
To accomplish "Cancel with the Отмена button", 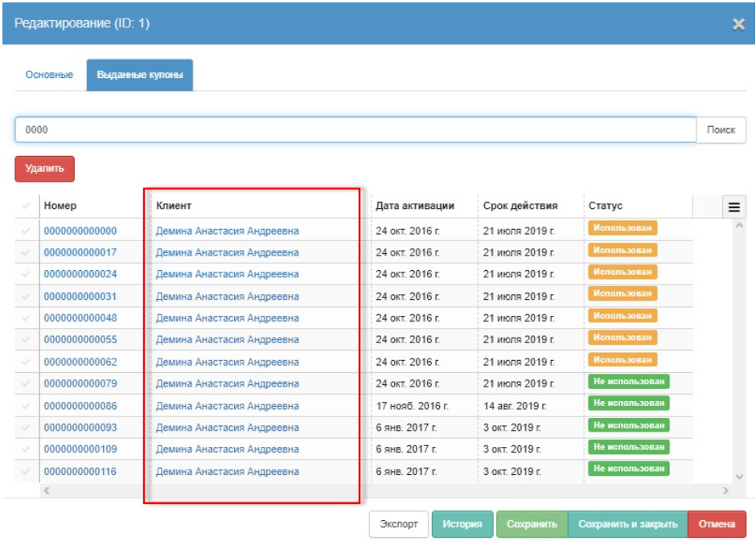I will (716, 524).
